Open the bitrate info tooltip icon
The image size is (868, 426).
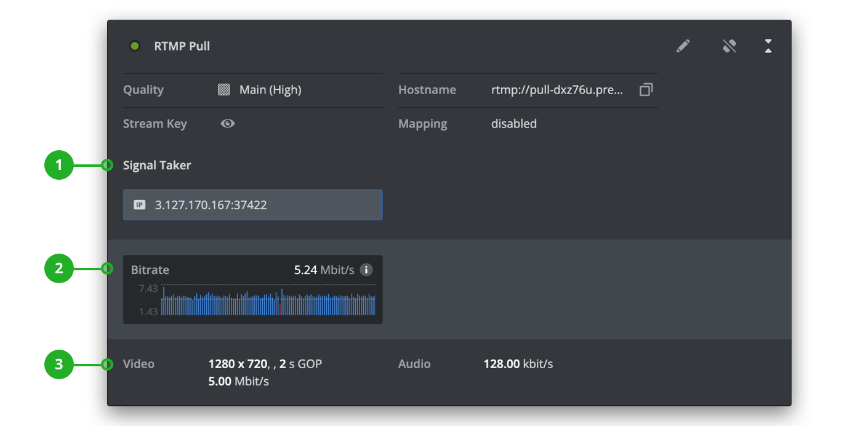[x=367, y=269]
